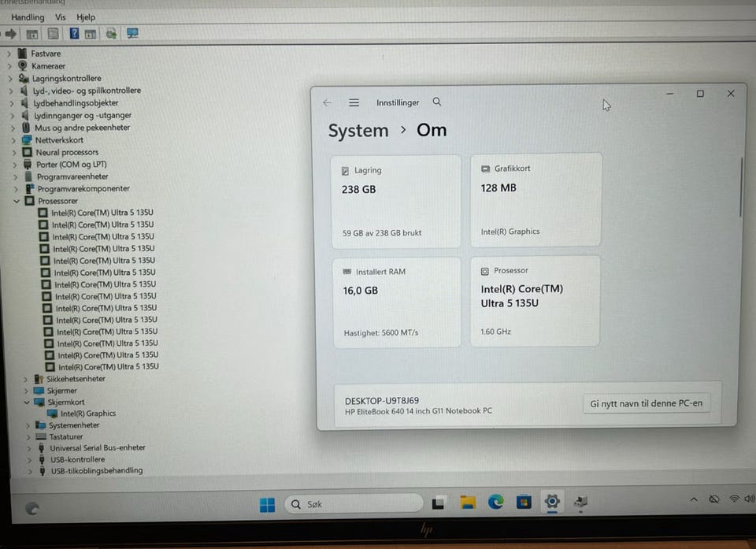This screenshot has height=549, width=756.
Task: Expand the Fastvare node chevron
Action: (9, 54)
